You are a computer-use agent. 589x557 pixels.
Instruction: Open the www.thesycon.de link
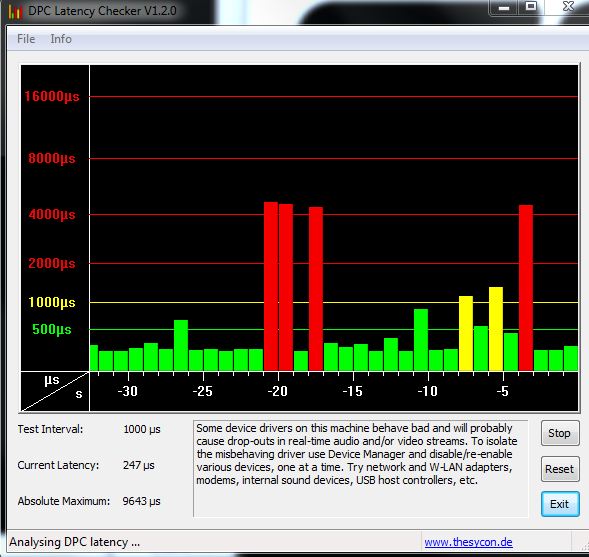coord(468,542)
